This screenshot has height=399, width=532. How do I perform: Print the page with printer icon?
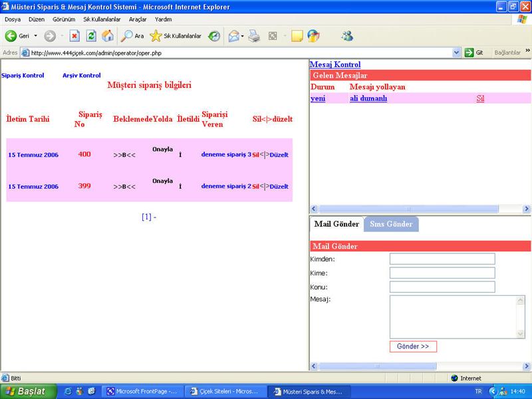254,36
